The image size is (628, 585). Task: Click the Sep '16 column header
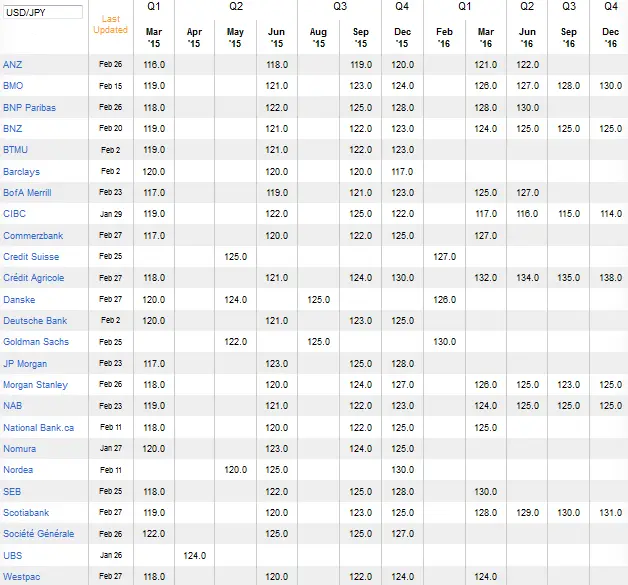coord(569,38)
